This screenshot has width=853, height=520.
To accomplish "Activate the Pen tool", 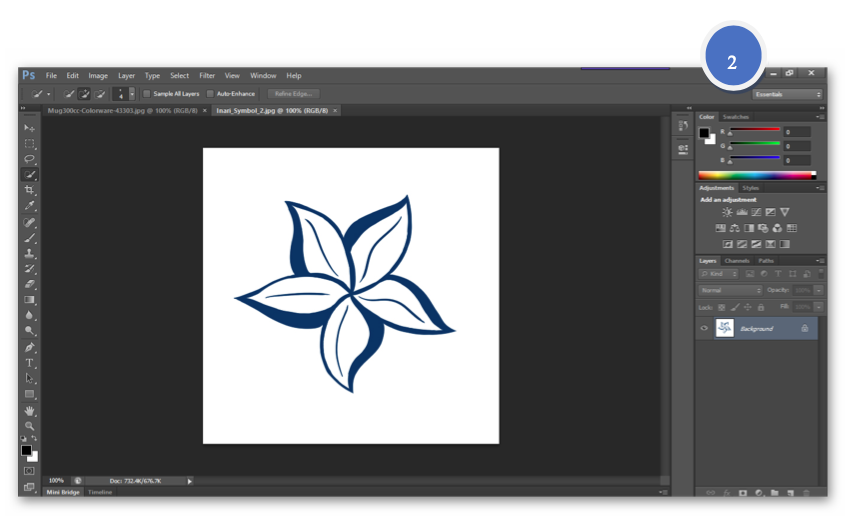I will pyautogui.click(x=29, y=347).
